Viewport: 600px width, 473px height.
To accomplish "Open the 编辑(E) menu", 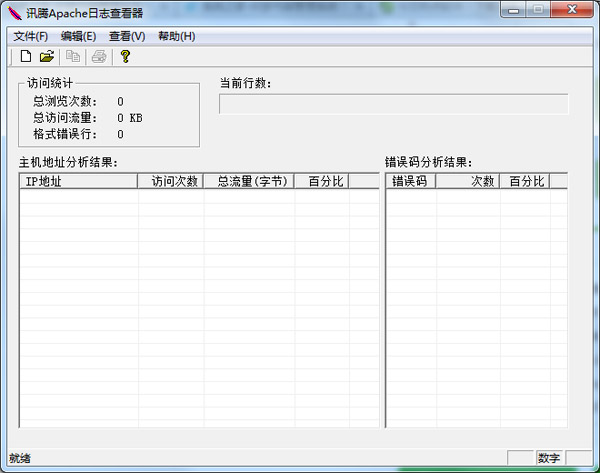I will click(78, 36).
